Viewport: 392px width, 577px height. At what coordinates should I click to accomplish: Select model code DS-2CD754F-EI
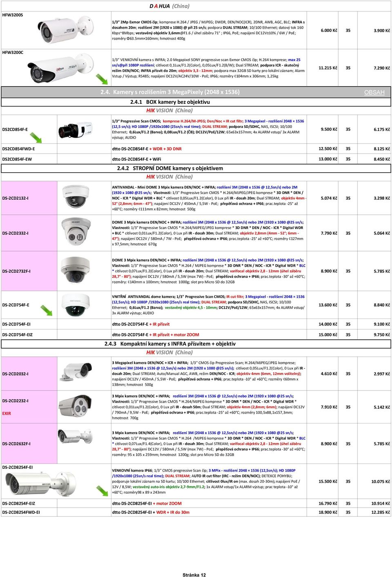coord(16,324)
